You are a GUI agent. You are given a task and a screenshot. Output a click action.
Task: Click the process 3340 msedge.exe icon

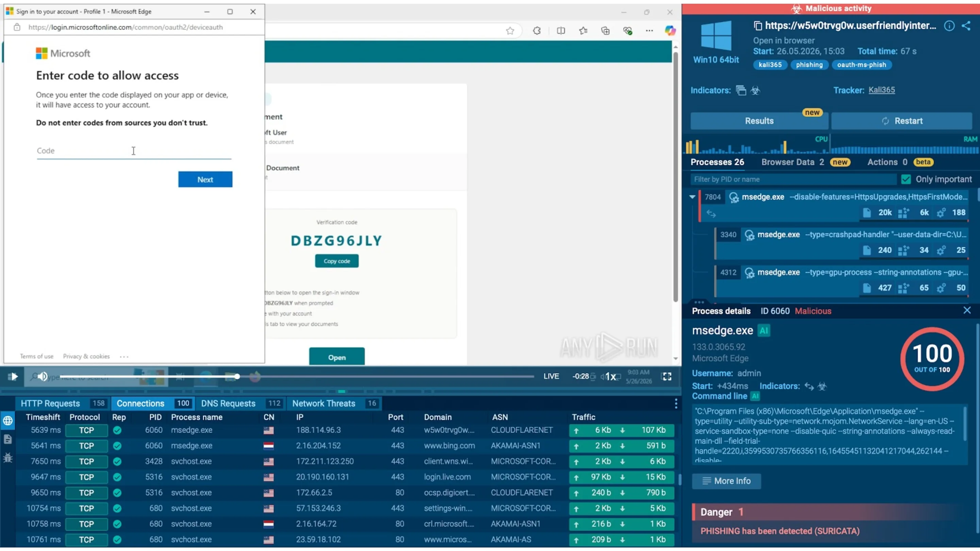pos(749,235)
